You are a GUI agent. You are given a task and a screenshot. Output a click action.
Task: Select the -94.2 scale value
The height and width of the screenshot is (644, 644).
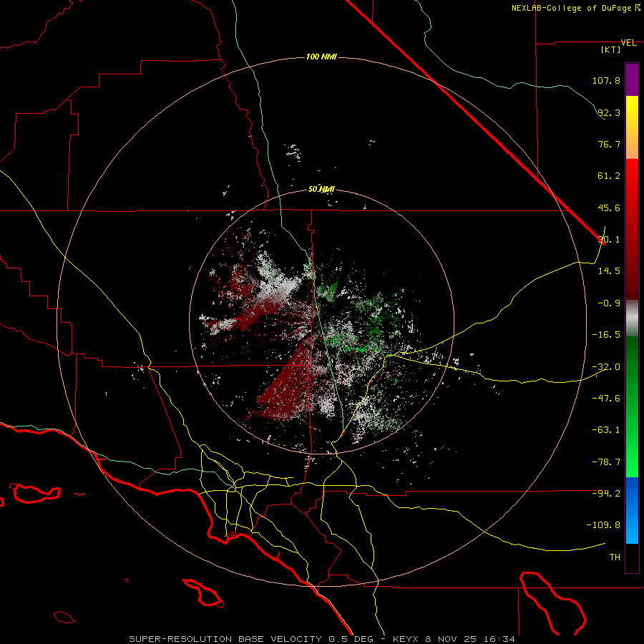(x=606, y=494)
